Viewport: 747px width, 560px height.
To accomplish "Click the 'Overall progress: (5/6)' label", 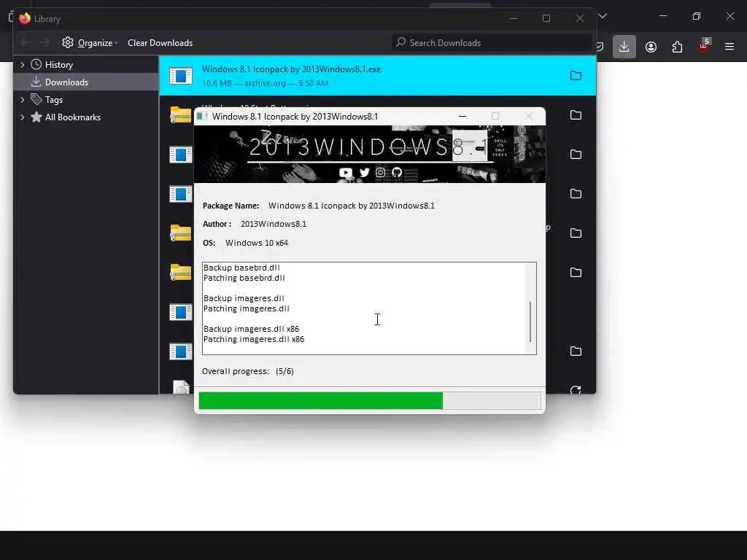I will point(248,371).
